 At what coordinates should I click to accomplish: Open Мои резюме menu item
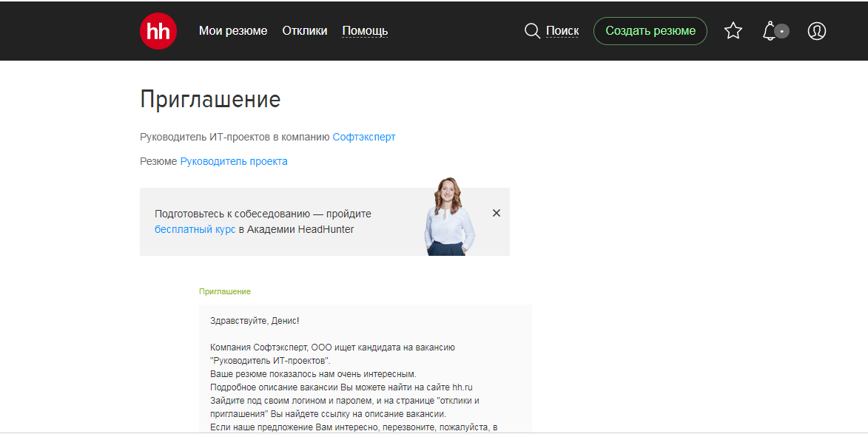[x=233, y=31]
